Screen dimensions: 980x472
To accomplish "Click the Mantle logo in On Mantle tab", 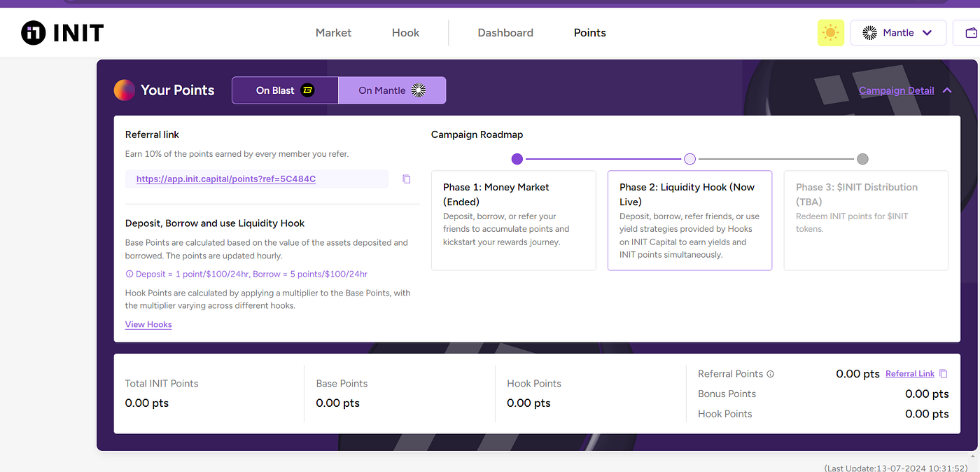I will 419,90.
